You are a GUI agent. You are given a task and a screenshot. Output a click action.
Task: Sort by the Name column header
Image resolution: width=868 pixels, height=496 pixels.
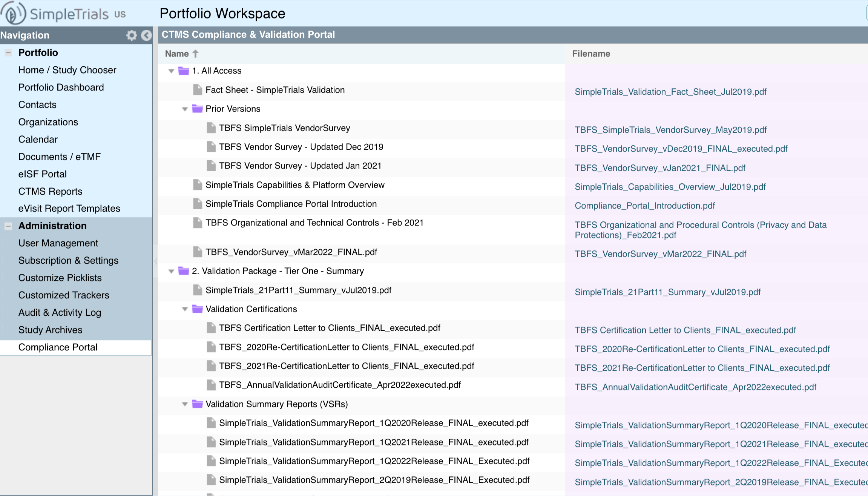[361, 54]
